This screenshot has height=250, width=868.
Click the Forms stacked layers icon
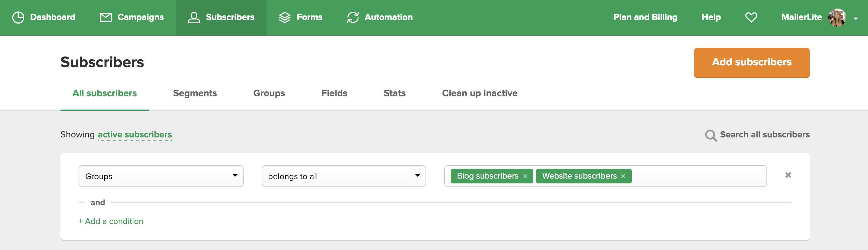click(284, 17)
